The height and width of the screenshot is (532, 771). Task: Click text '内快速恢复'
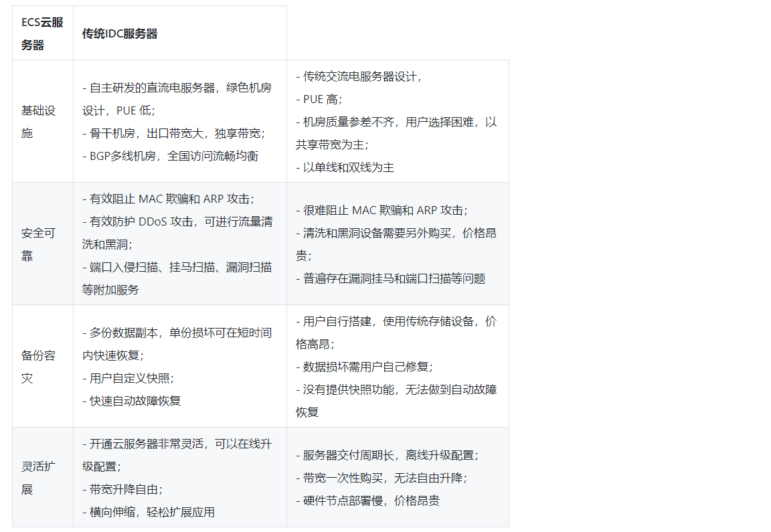click(x=110, y=355)
